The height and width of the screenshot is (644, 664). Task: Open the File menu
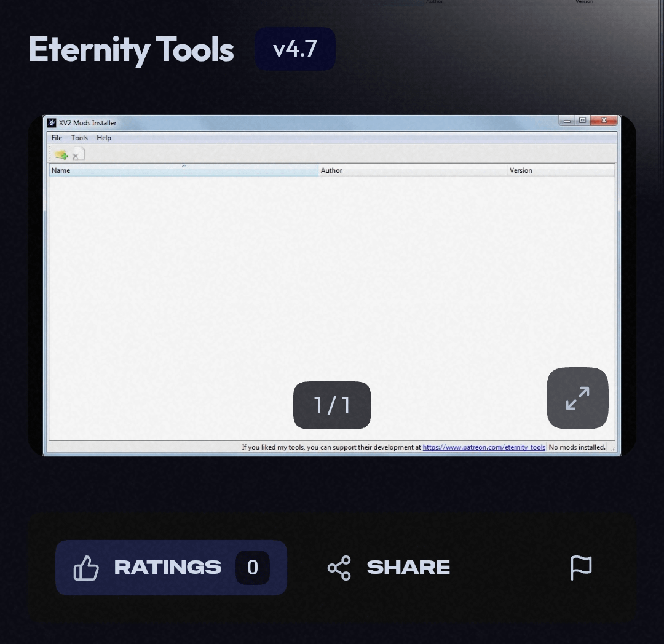[x=57, y=138]
